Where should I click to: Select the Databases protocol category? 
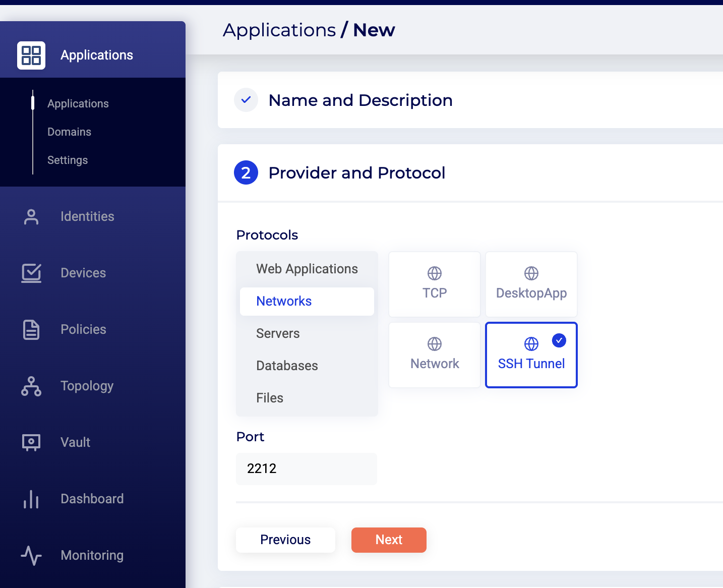[x=287, y=366]
